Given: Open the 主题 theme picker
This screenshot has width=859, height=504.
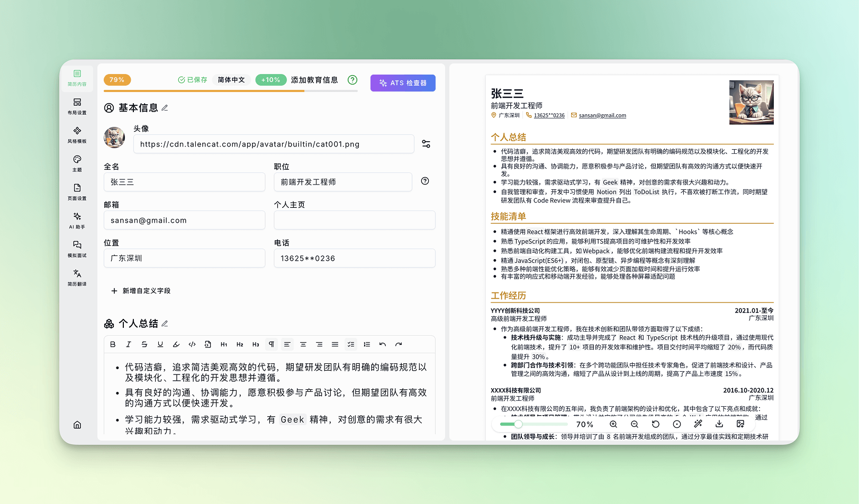Looking at the screenshot, I should click(77, 162).
